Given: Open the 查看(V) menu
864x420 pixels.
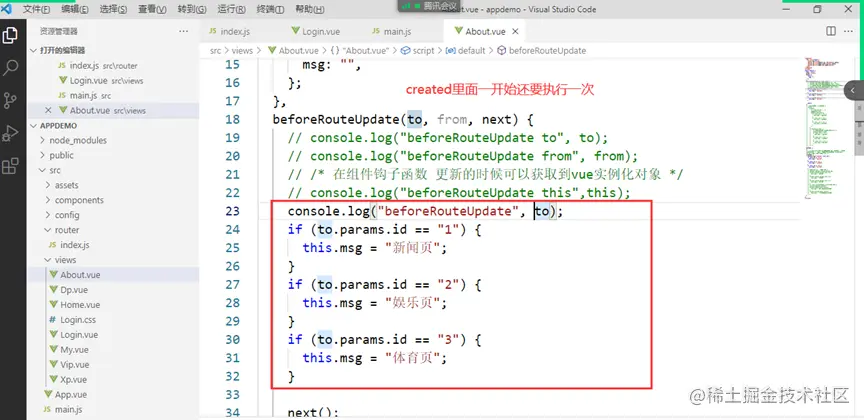Looking at the screenshot, I should pos(153,9).
